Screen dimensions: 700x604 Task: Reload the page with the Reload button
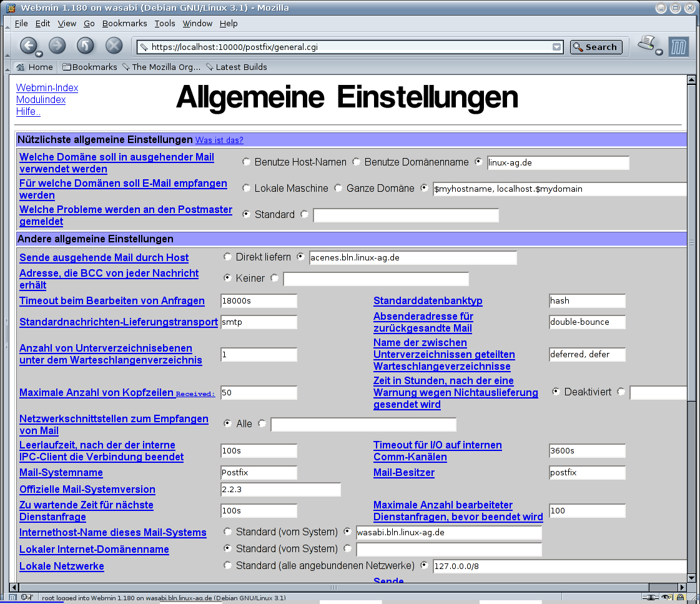coord(86,45)
